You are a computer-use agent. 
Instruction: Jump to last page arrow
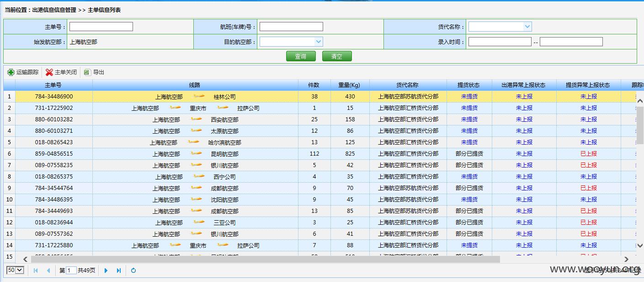[x=119, y=271]
